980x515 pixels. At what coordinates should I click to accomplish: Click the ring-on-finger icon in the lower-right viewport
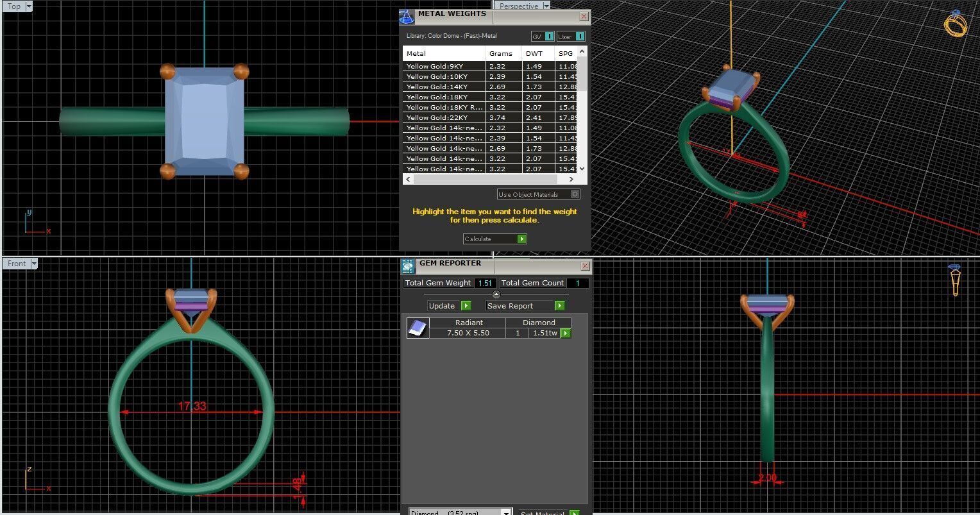click(955, 280)
